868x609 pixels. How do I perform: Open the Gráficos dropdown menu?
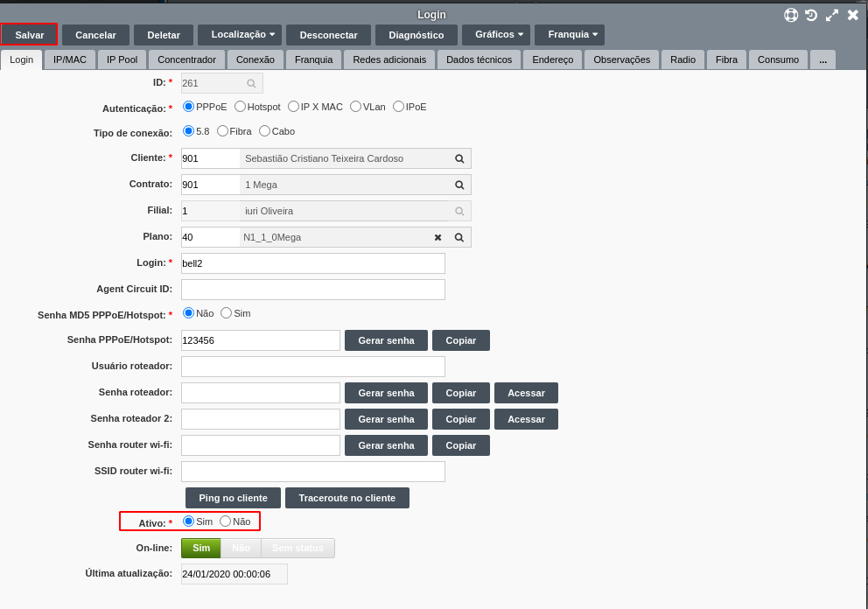[x=495, y=35]
